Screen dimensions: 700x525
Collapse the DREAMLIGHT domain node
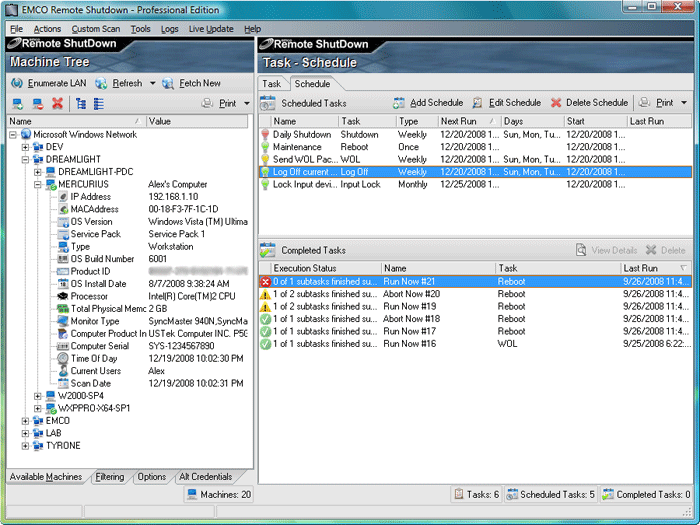coord(25,159)
